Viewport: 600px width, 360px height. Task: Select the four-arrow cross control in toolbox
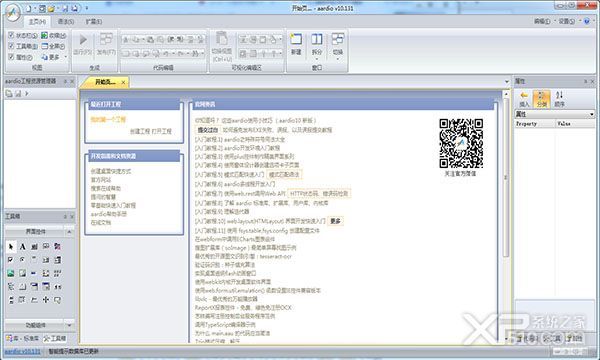[x=46, y=300]
